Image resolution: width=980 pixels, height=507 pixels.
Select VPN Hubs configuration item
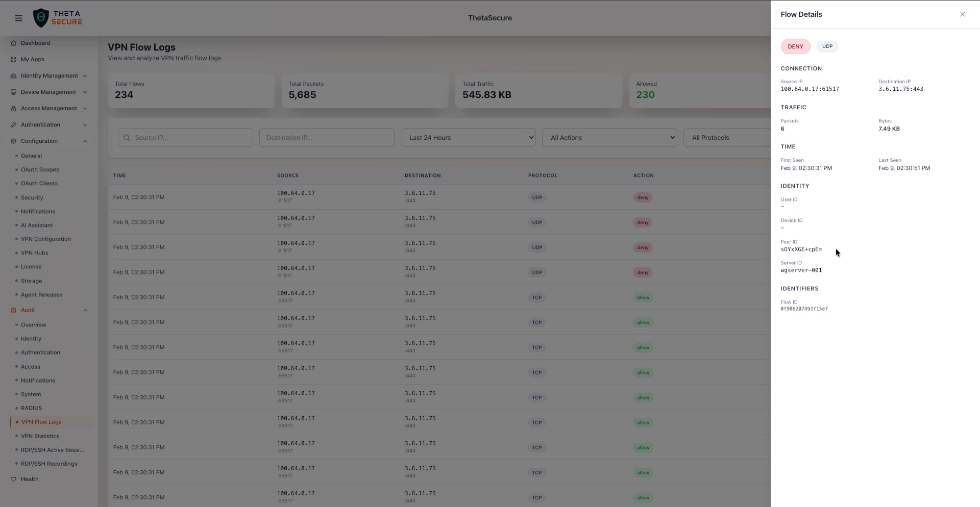[x=34, y=253]
